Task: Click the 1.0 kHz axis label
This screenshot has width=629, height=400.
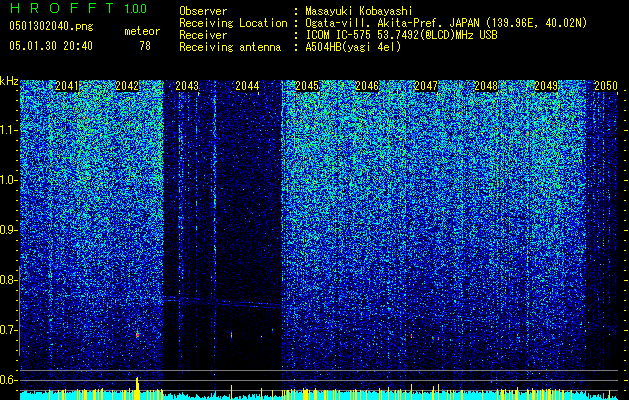Action: point(9,180)
